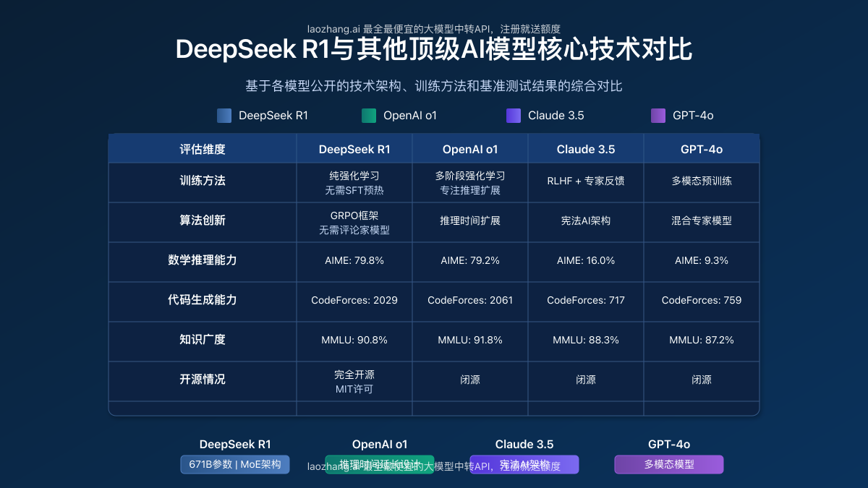The image size is (868, 488).
Task: Click the AIME: 79.2% cell
Action: click(x=470, y=260)
